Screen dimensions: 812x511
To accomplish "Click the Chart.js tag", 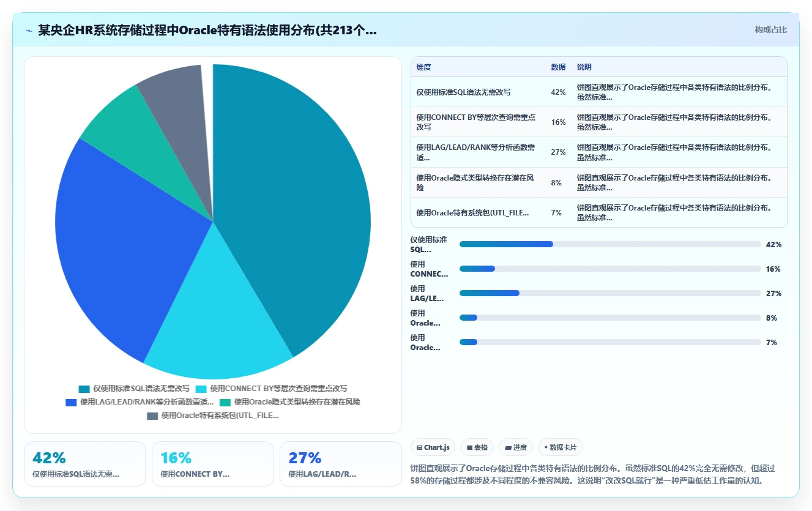I will point(433,447).
